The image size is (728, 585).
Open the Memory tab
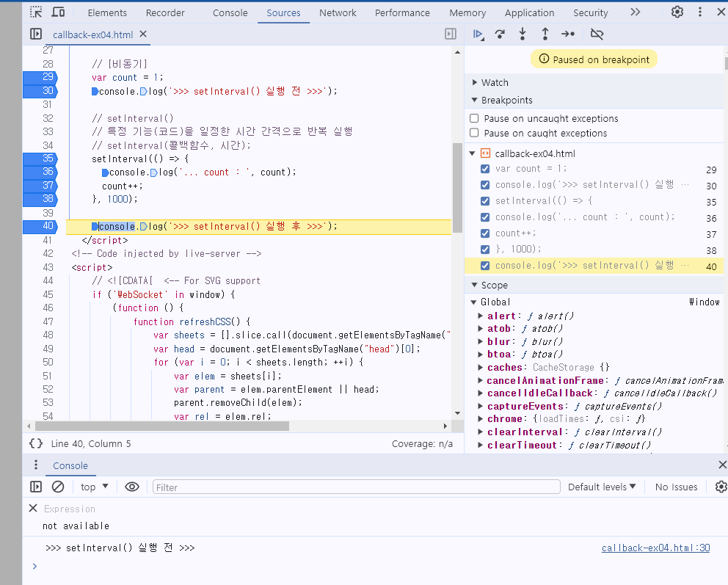tap(467, 12)
